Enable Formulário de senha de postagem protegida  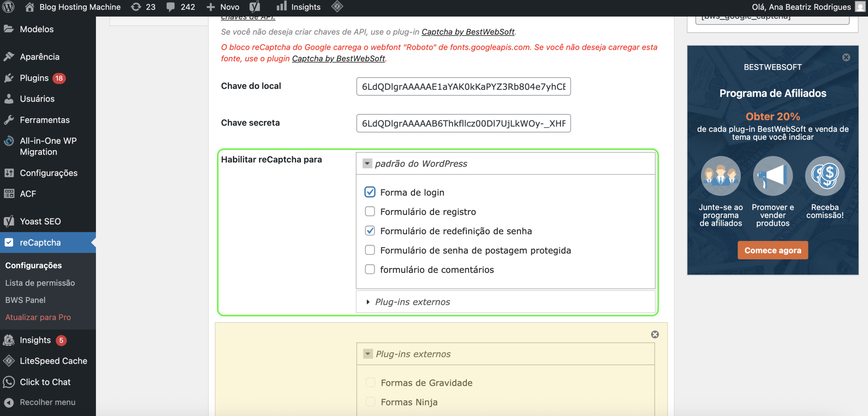coord(370,250)
